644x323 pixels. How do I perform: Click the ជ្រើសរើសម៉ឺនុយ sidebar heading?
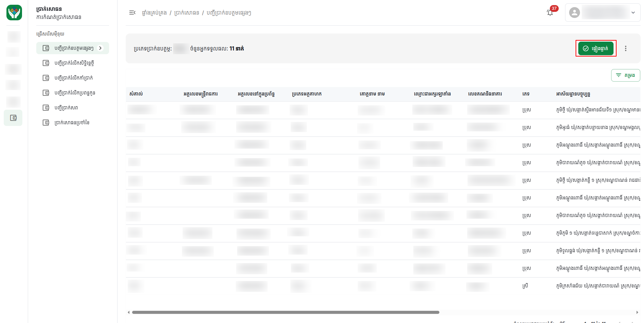(x=50, y=34)
